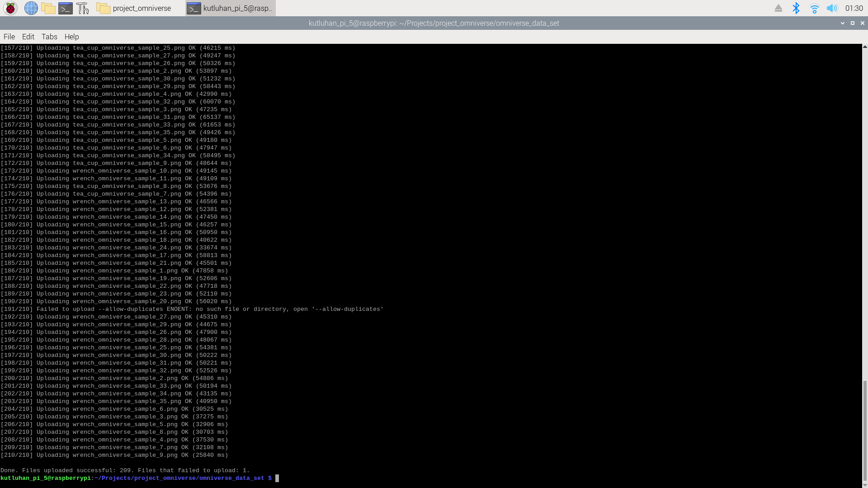The image size is (868, 488).
Task: Click the line '[157/210] Uploading tea_cup_omniverse_sample_25.png'
Action: point(118,48)
